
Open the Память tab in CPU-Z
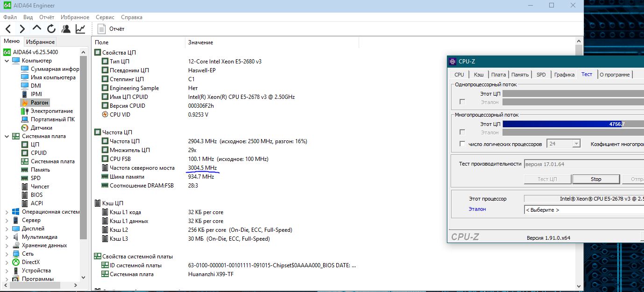(520, 75)
